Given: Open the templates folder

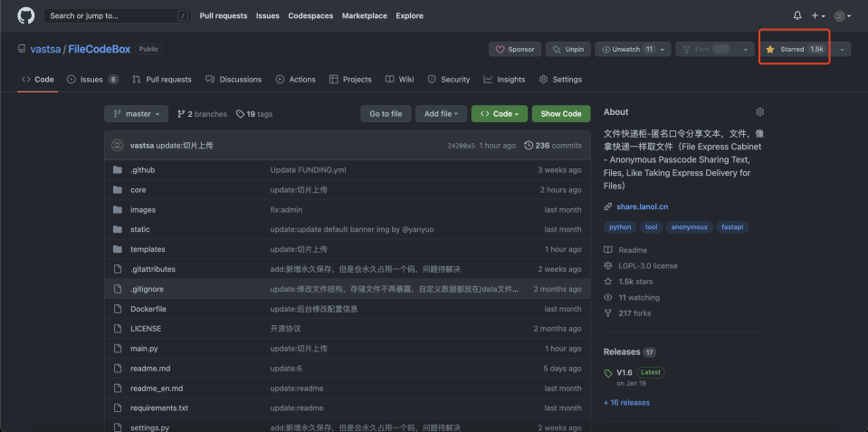Looking at the screenshot, I should (x=148, y=249).
